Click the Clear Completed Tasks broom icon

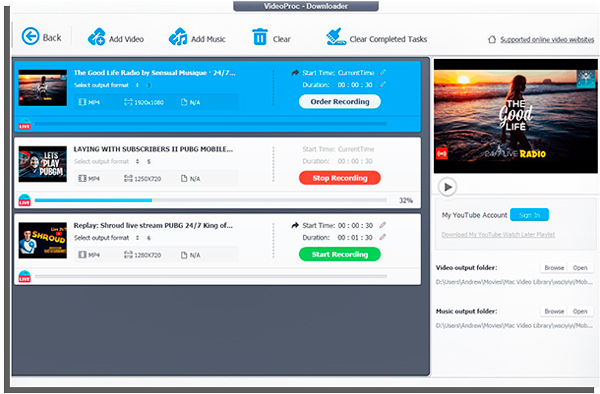[x=336, y=37]
